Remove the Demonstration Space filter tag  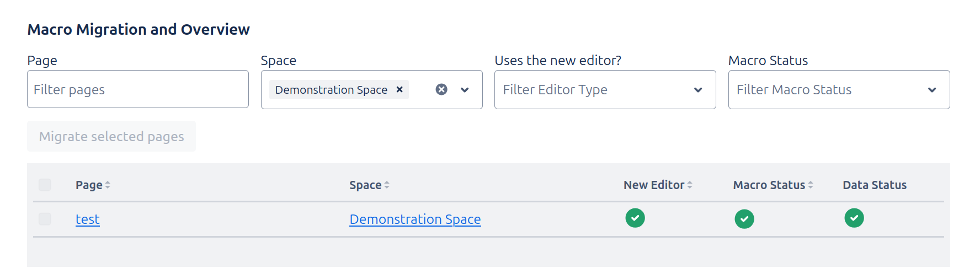[x=400, y=89]
